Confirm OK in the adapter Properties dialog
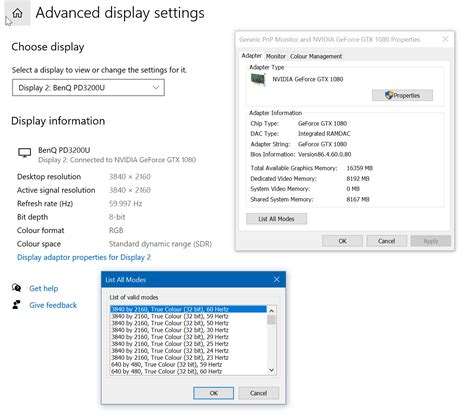The height and width of the screenshot is (420, 474). [342, 241]
